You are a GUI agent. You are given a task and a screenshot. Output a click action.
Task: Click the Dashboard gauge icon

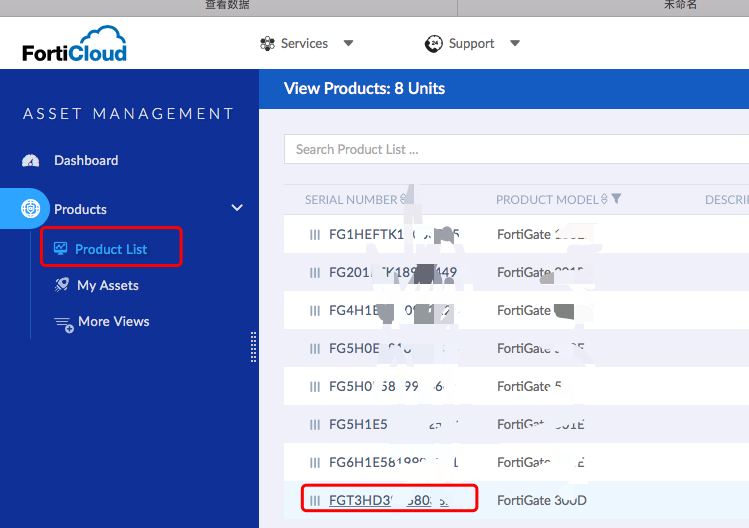coord(30,161)
